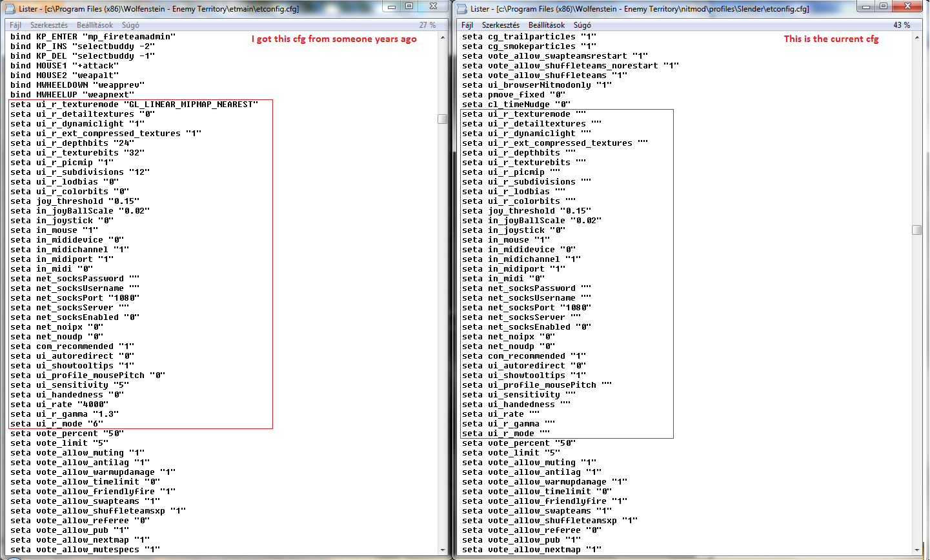Click the scroll up arrow in the right window

point(917,37)
